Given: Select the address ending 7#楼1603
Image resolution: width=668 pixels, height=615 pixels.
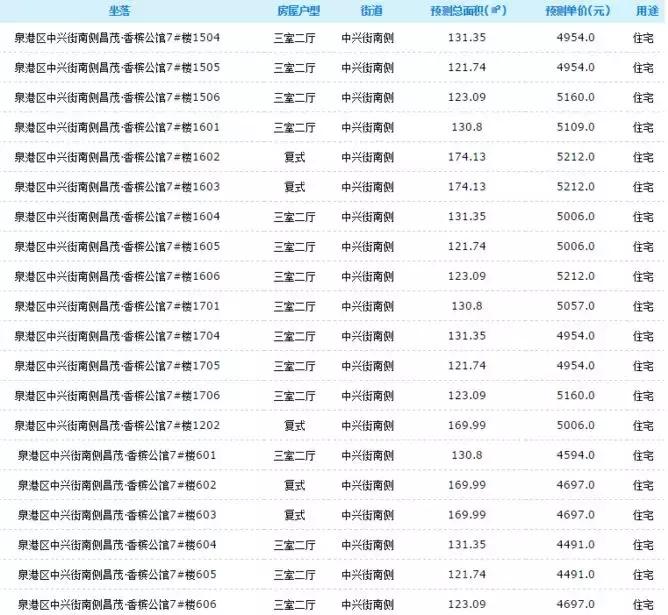Looking at the screenshot, I should 117,187.
